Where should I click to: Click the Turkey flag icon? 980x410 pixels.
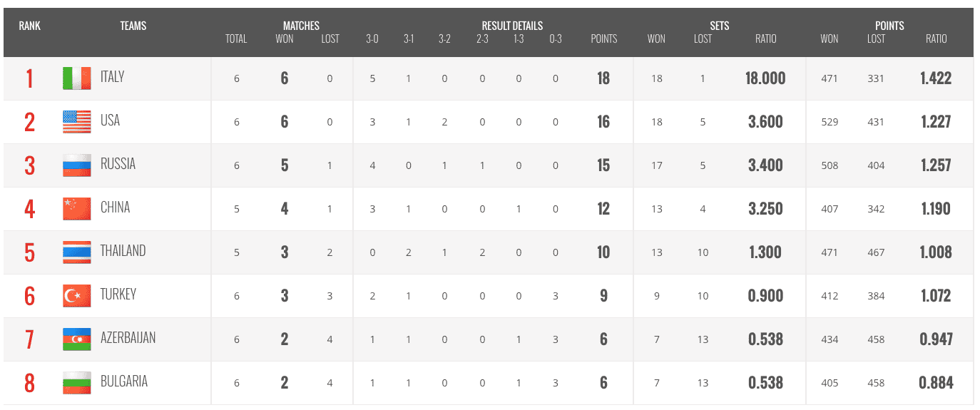pos(77,296)
